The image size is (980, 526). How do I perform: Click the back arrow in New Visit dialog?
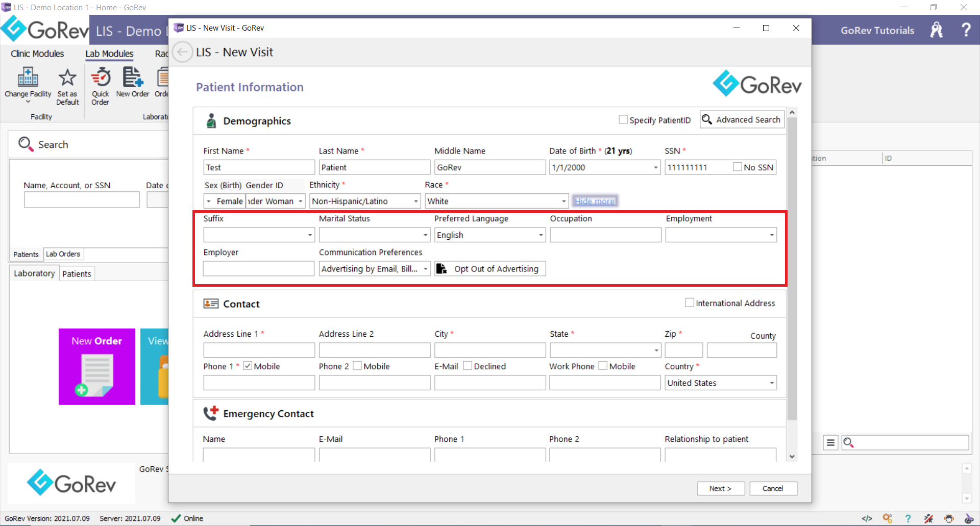click(182, 52)
